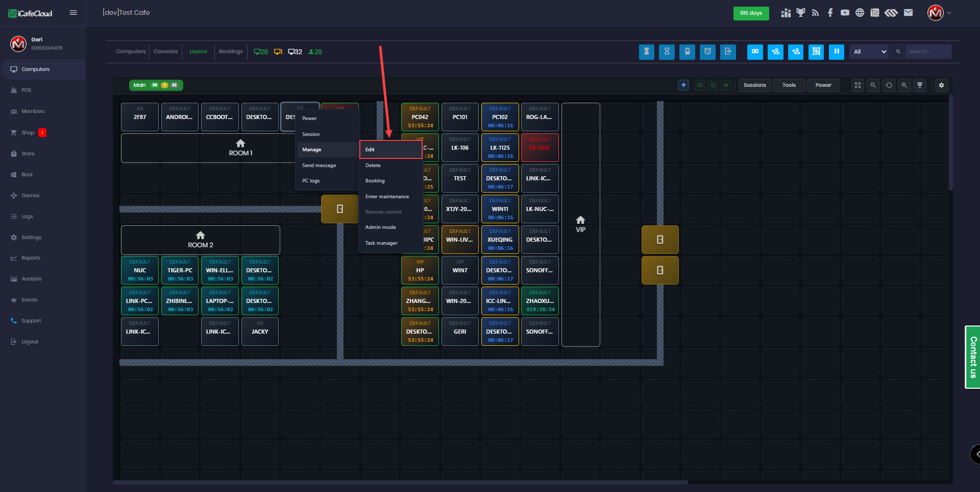The height and width of the screenshot is (492, 980).
Task: Click the zoom in magnifier icon
Action: pyautogui.click(x=904, y=85)
